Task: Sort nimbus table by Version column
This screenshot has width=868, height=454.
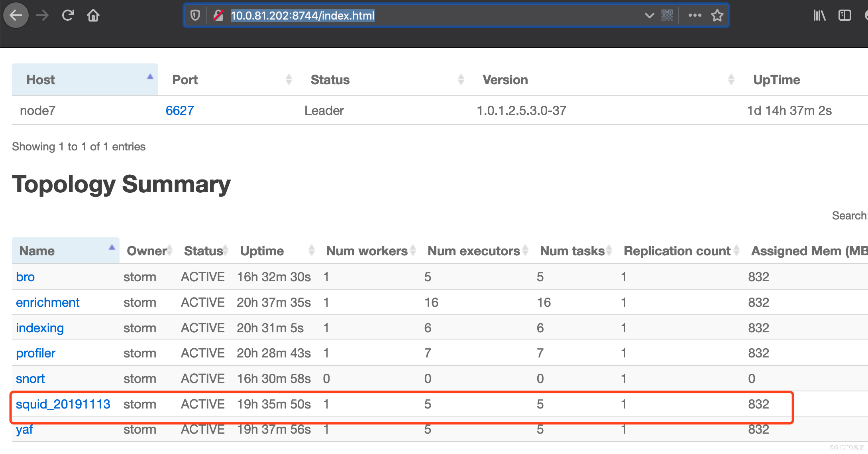Action: (603, 79)
